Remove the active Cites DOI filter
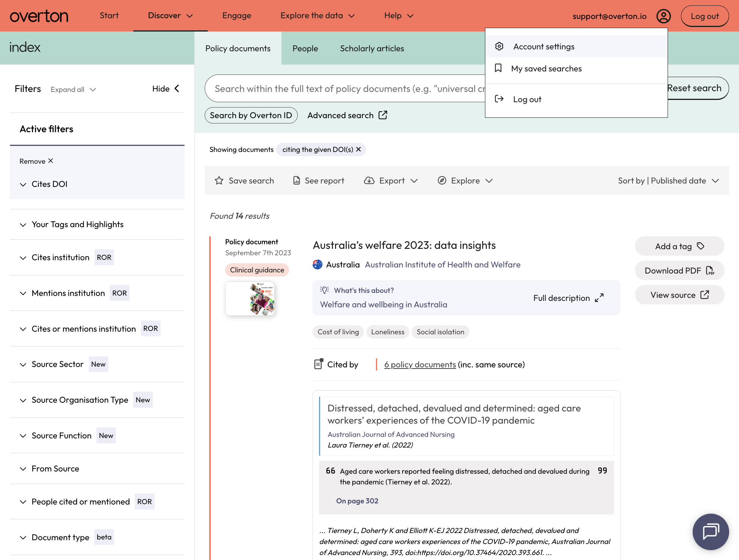 coord(36,161)
